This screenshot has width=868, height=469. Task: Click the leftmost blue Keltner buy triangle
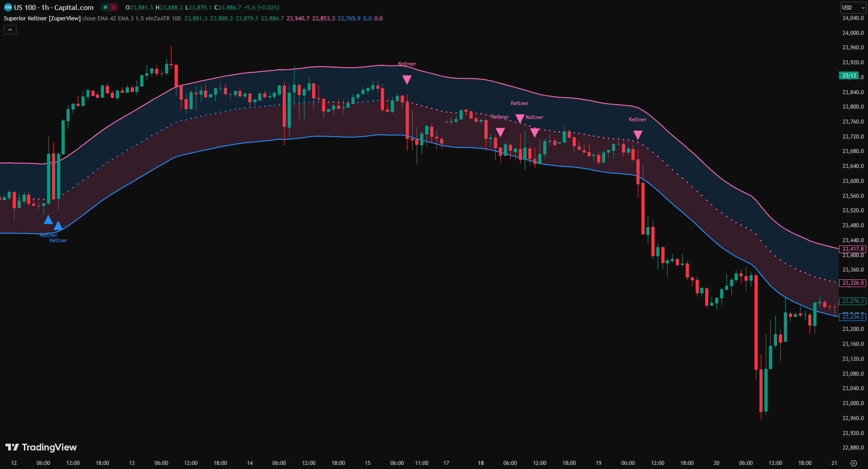(48, 220)
